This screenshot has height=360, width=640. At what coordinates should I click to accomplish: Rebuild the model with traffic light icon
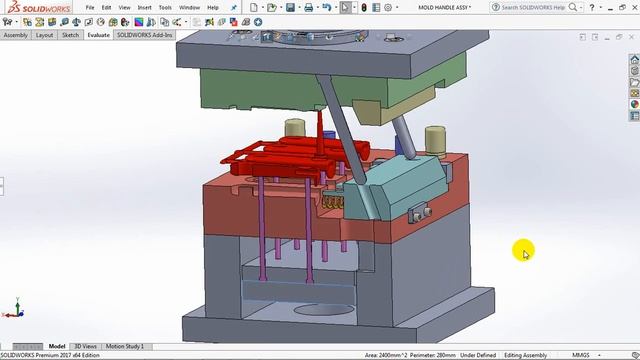tap(364, 7)
